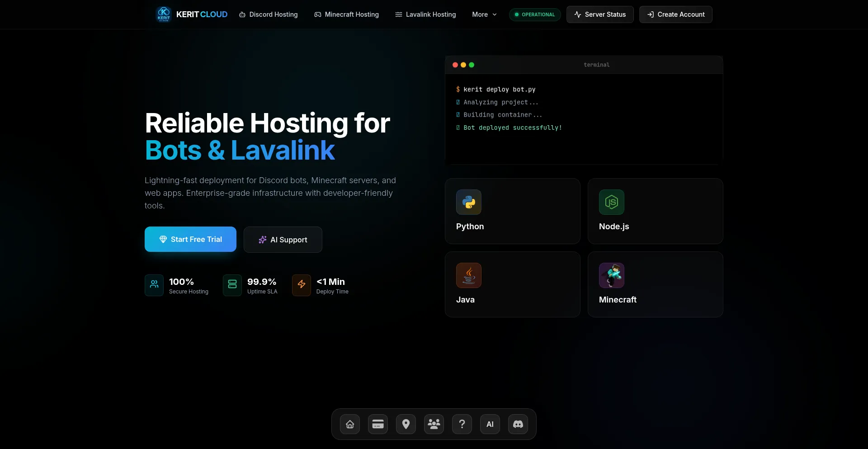Viewport: 868px width, 449px height.
Task: Click "Building container..." terminal line
Action: [x=503, y=115]
